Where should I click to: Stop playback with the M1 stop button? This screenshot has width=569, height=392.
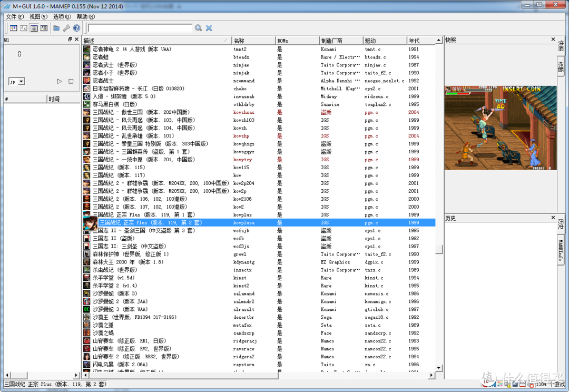[x=71, y=81]
